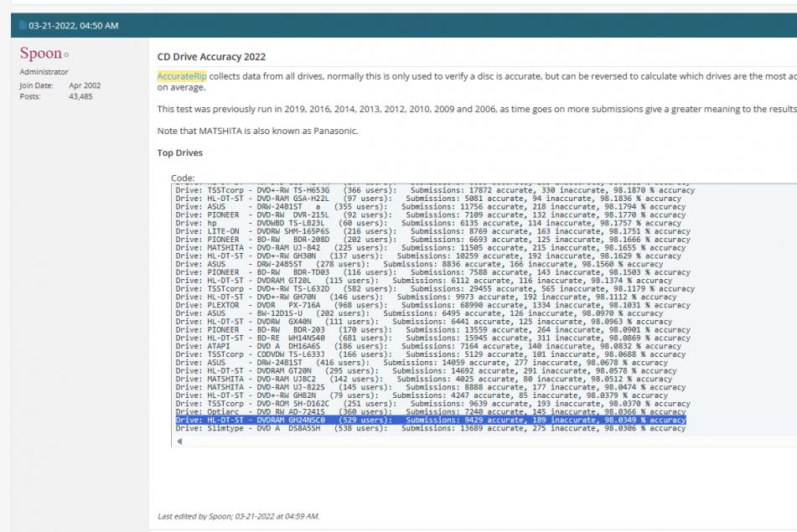Screen dimensions: 797x532
Task: Select the highlighted HL-DT-ST DVDRAM GH24NSC0 line
Action: click(431, 421)
